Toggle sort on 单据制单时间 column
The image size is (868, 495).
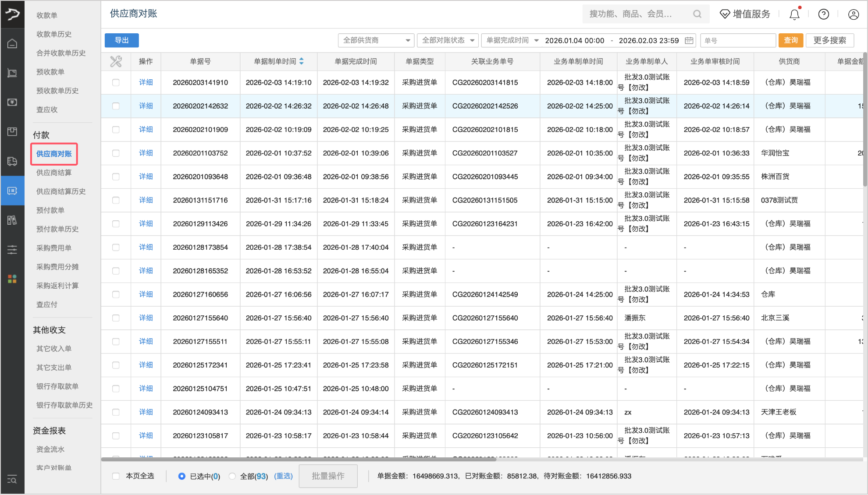(x=302, y=62)
